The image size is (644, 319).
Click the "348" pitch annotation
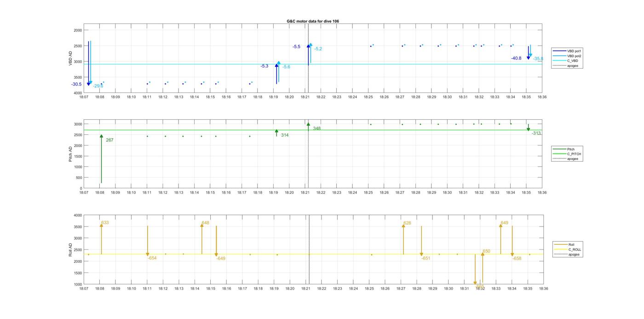point(317,128)
